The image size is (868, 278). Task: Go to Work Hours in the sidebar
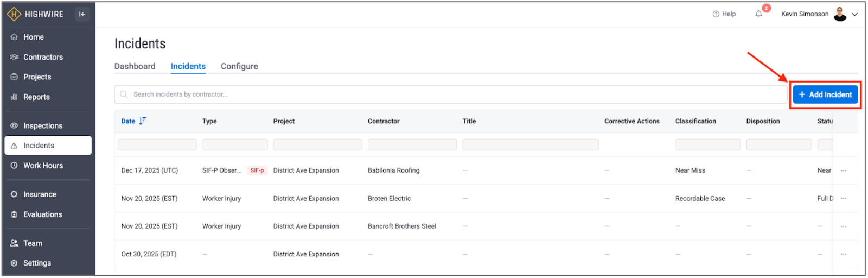tap(43, 166)
